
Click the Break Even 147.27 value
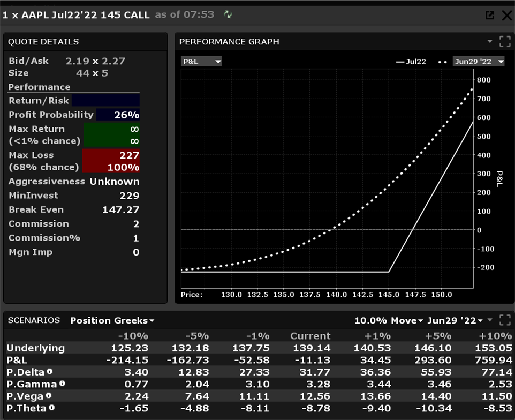click(x=121, y=209)
